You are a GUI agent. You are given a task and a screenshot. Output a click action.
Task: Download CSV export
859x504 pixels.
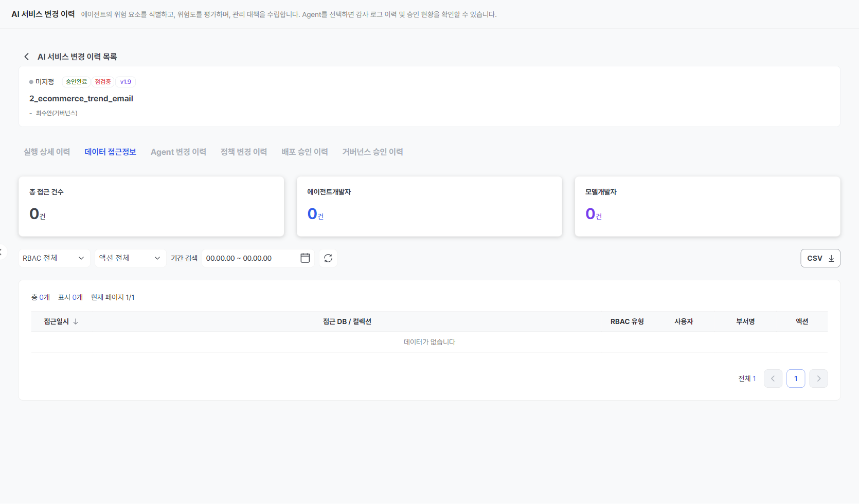[x=820, y=258]
